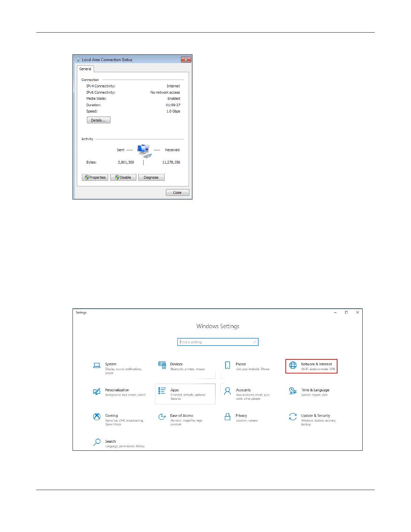Click the System label

coord(111,364)
